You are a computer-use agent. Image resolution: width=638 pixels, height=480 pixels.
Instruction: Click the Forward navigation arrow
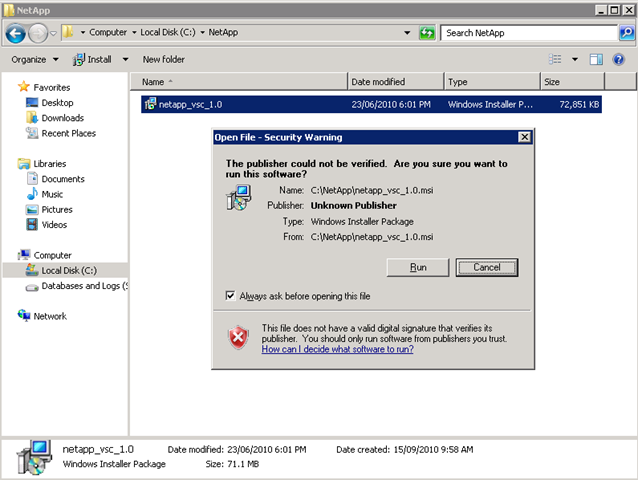pos(38,33)
